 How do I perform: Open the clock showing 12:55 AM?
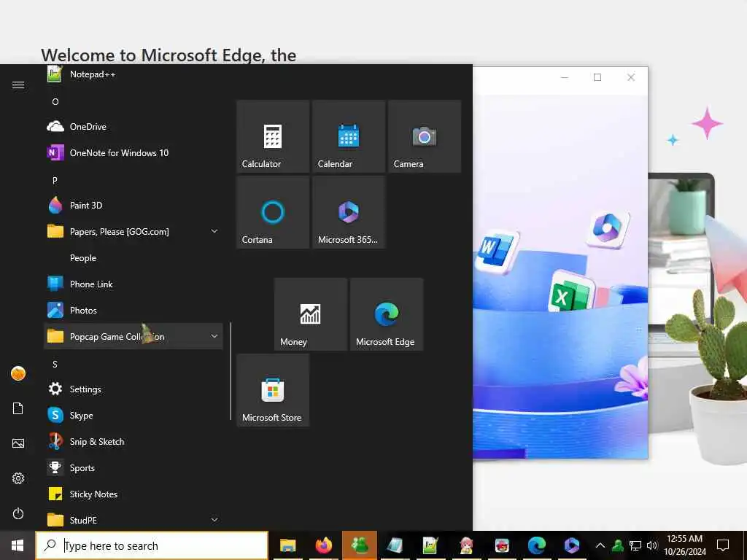tap(684, 545)
